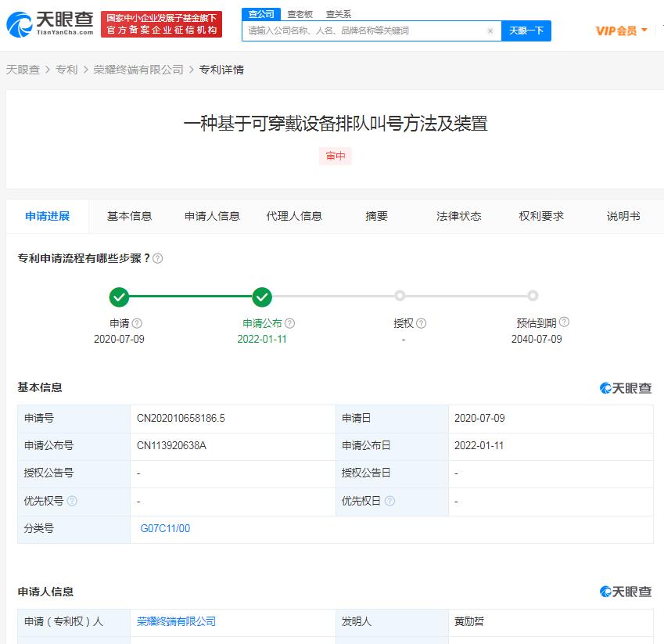Click the red 官方备案企业征信机构 badge
Image resolution: width=664 pixels, height=644 pixels.
point(161,24)
